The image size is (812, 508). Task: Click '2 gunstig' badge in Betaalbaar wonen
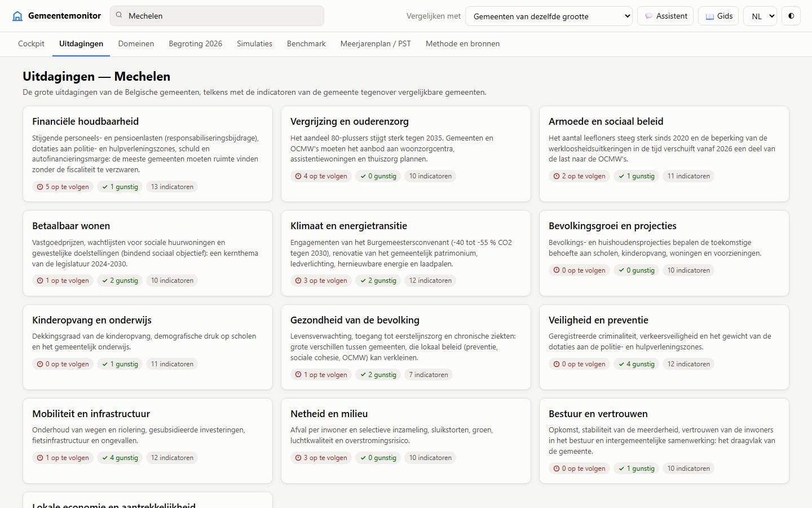pos(120,281)
